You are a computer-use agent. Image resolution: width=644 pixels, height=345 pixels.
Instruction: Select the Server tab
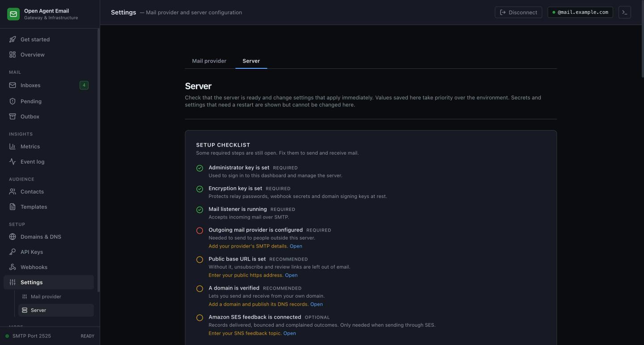coord(251,61)
